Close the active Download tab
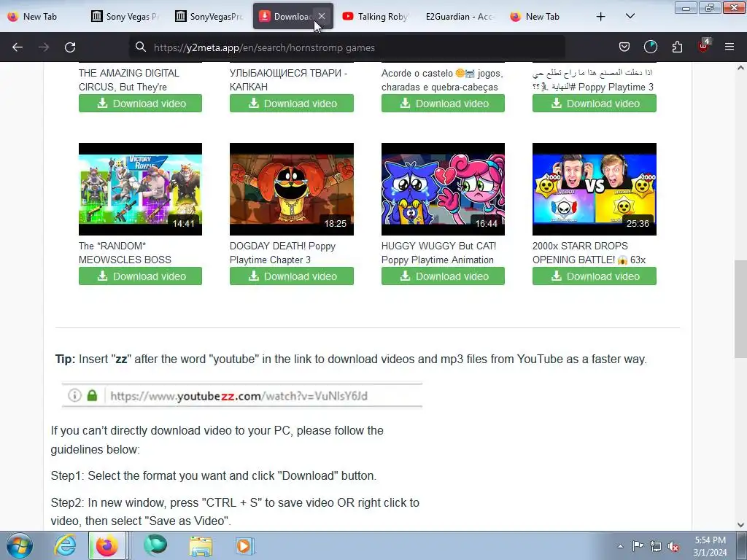 (x=322, y=16)
